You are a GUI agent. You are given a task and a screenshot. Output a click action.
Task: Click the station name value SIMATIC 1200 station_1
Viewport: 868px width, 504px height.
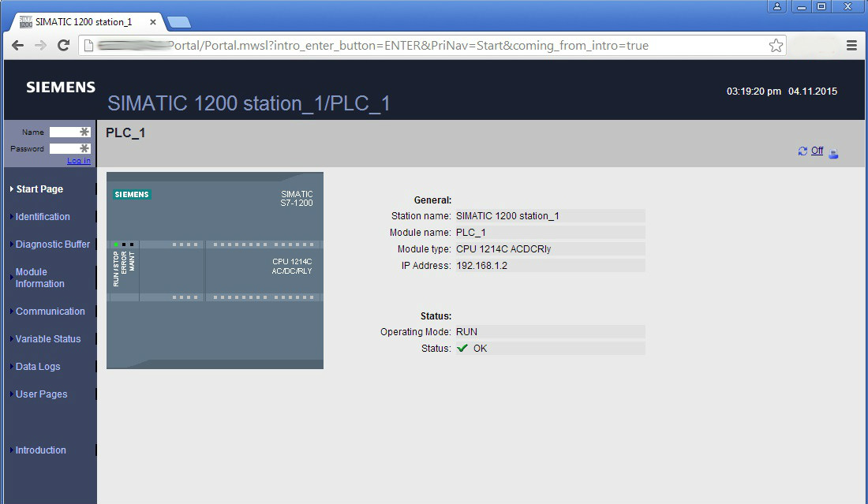[x=507, y=216]
